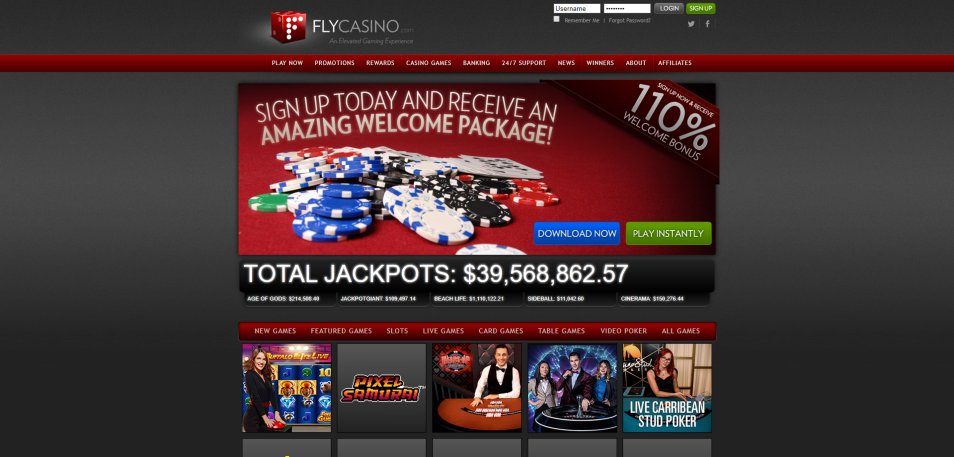
Task: Open the Casino Games menu item
Action: point(429,63)
